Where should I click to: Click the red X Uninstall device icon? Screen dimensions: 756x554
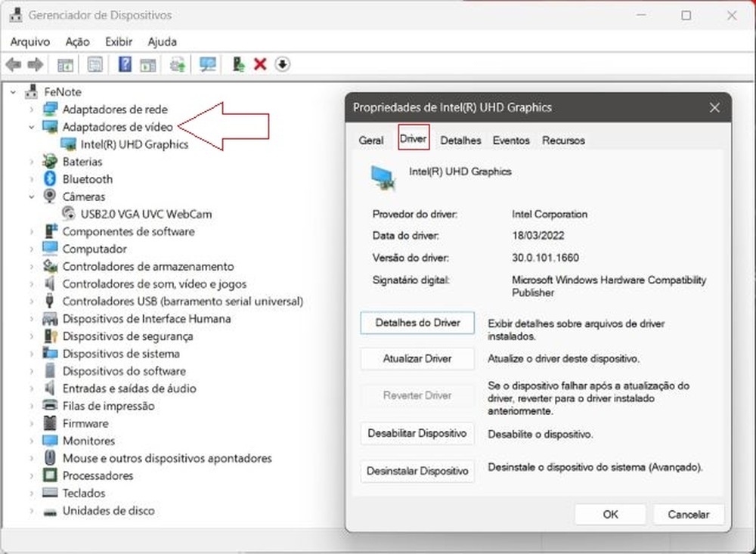point(261,64)
